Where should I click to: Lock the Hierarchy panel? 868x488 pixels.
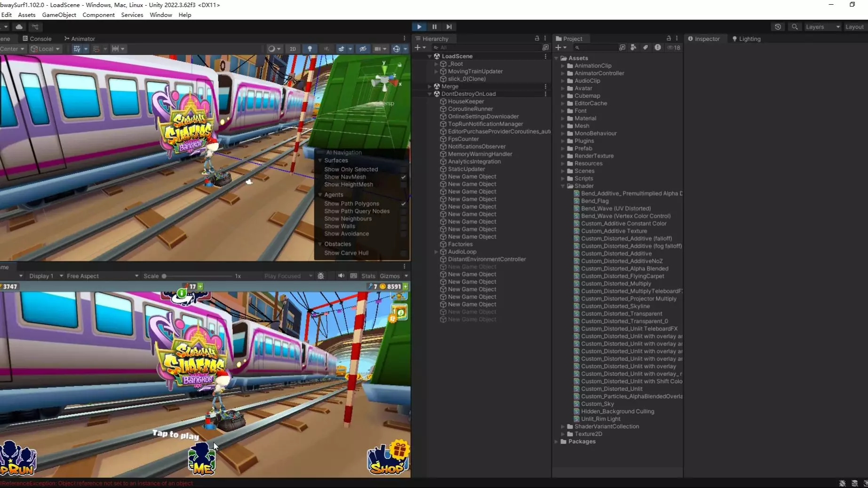[x=537, y=39]
